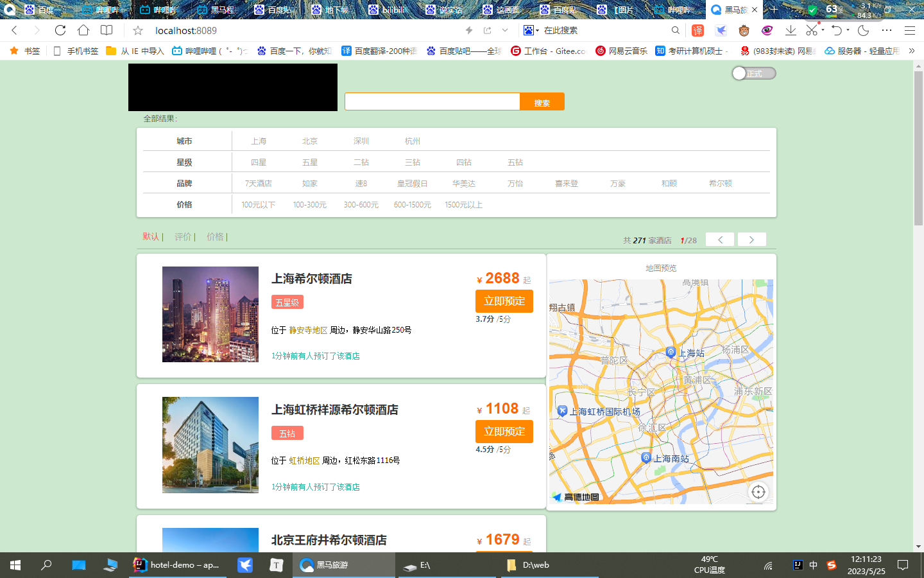This screenshot has width=924, height=578.
Task: Filter by city 上海
Action: pos(259,141)
